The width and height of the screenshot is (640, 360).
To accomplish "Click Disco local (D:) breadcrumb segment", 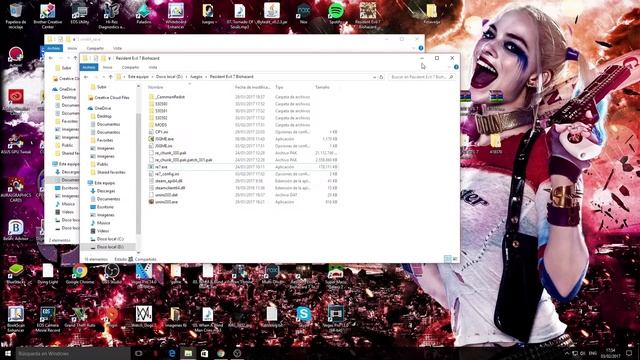I will click(x=169, y=77).
